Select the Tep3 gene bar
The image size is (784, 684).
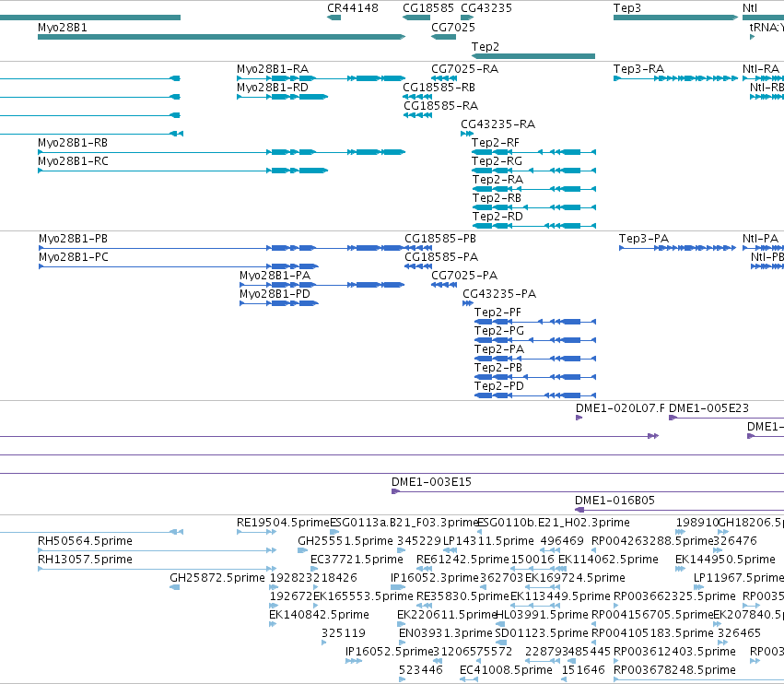tap(675, 18)
